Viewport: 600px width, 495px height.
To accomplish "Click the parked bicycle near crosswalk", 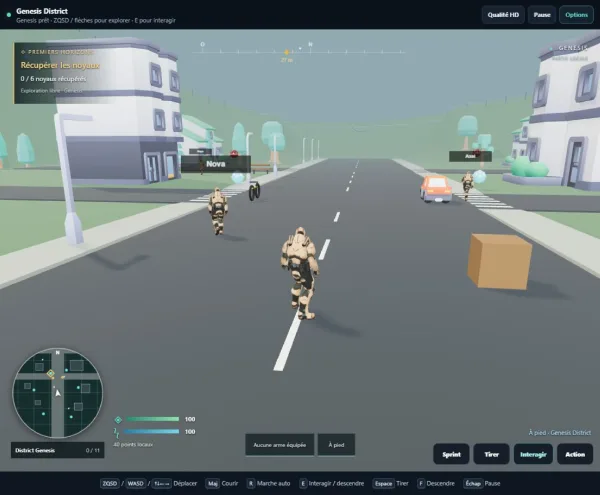I will click(x=254, y=191).
